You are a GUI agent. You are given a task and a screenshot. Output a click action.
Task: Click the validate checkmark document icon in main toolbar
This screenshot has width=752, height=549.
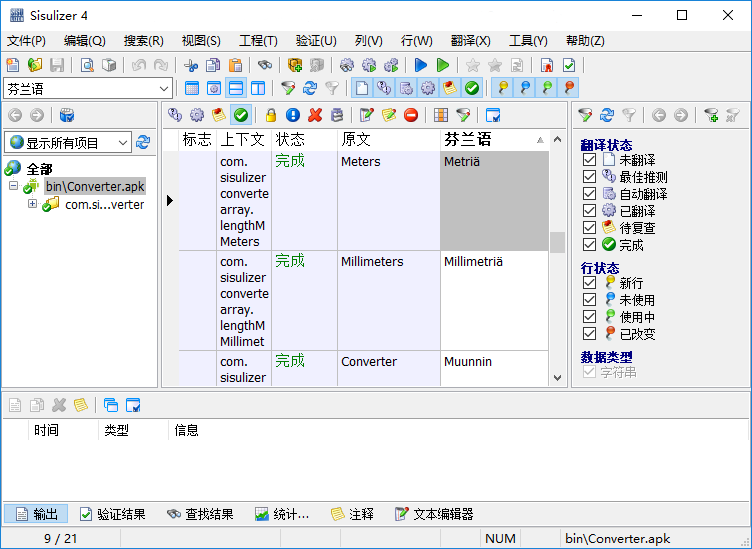(x=569, y=65)
